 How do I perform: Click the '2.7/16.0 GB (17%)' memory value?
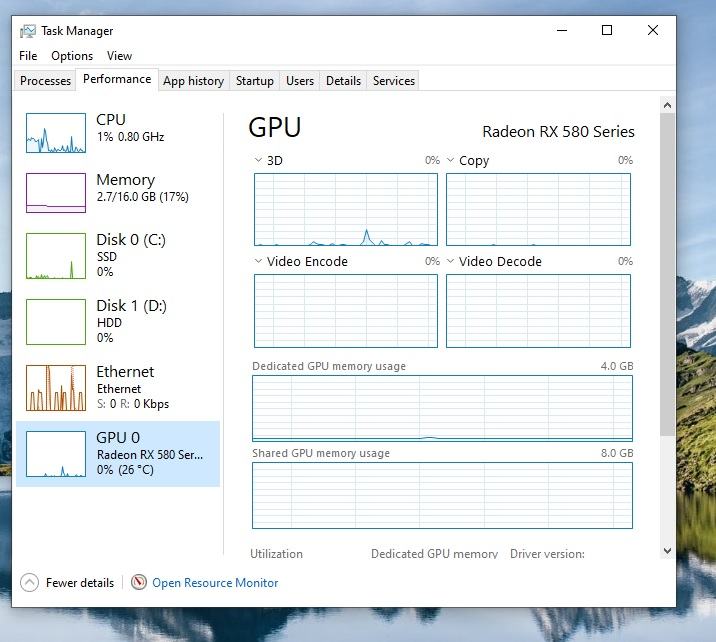click(142, 197)
